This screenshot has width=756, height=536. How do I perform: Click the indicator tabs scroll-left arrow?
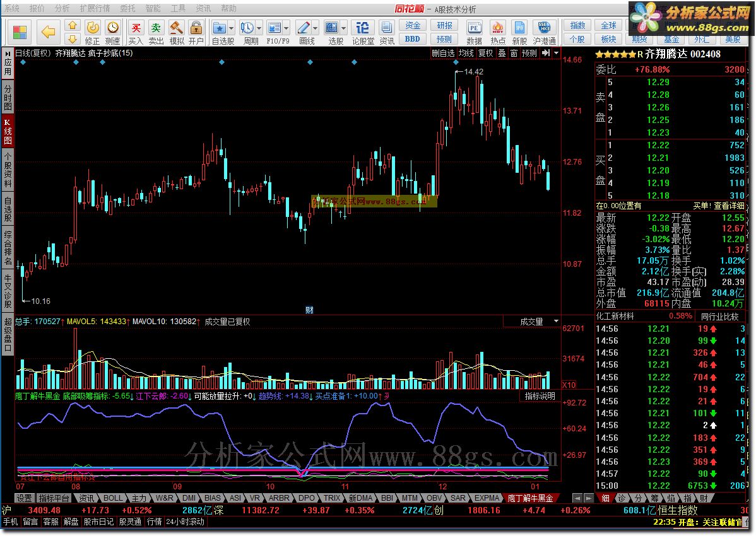pyautogui.click(x=577, y=498)
